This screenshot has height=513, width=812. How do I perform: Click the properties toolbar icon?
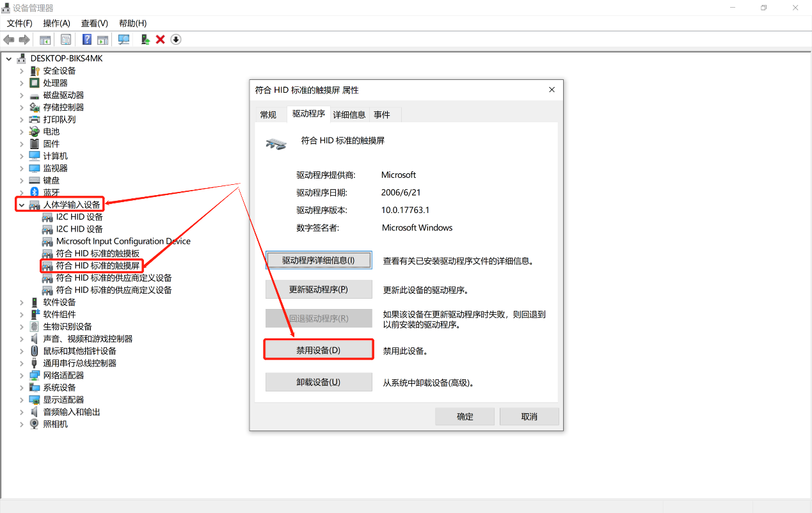click(x=66, y=40)
